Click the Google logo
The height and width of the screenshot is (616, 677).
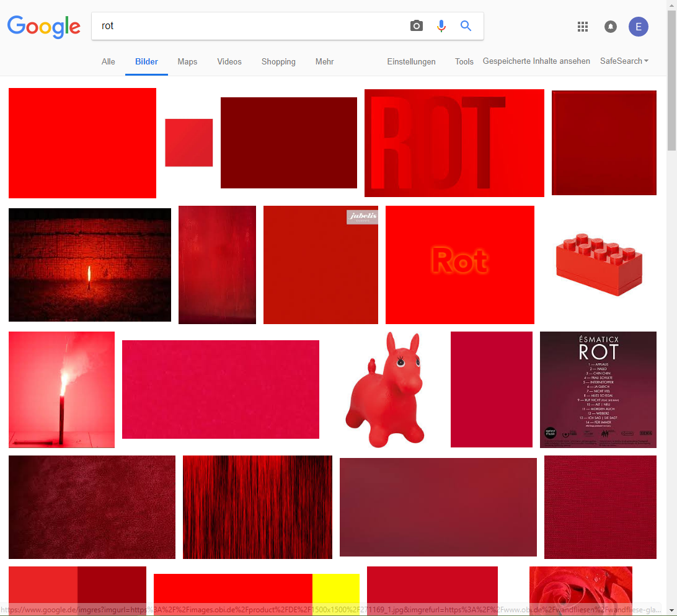coord(44,27)
